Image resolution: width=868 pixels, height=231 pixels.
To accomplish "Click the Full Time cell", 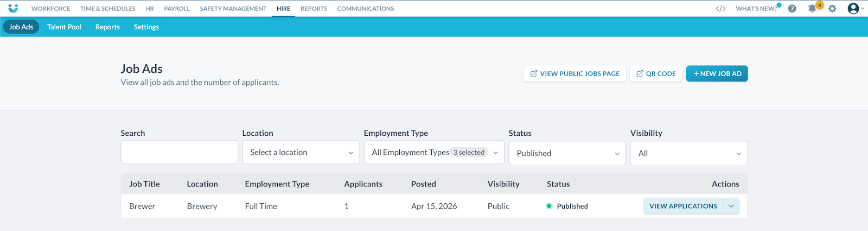I will 261,206.
